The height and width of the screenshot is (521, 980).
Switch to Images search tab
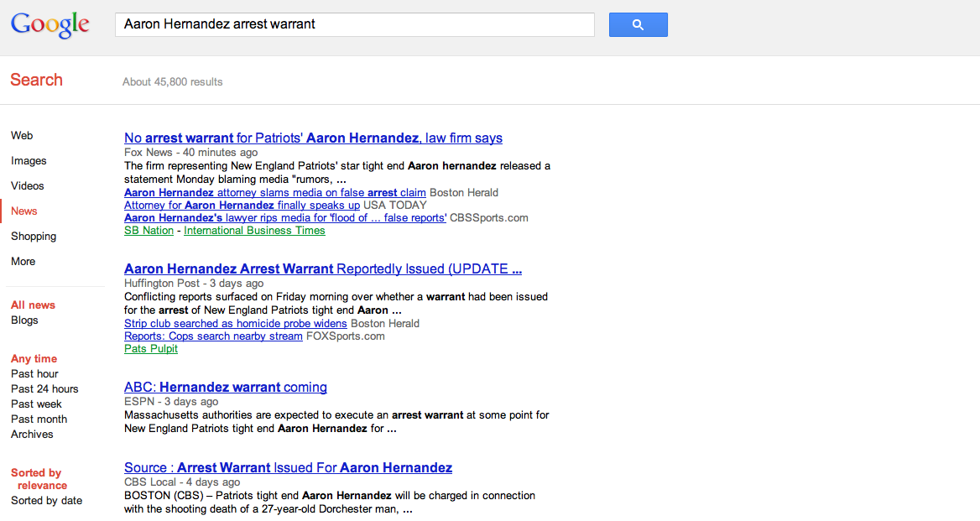(x=29, y=161)
